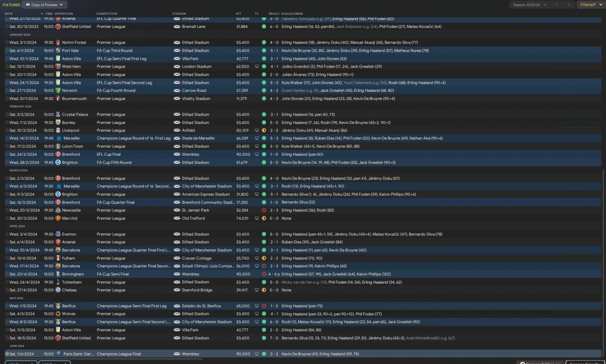Go to the previous season with the left arrow
606x364 pixels.
[x=557, y=5]
